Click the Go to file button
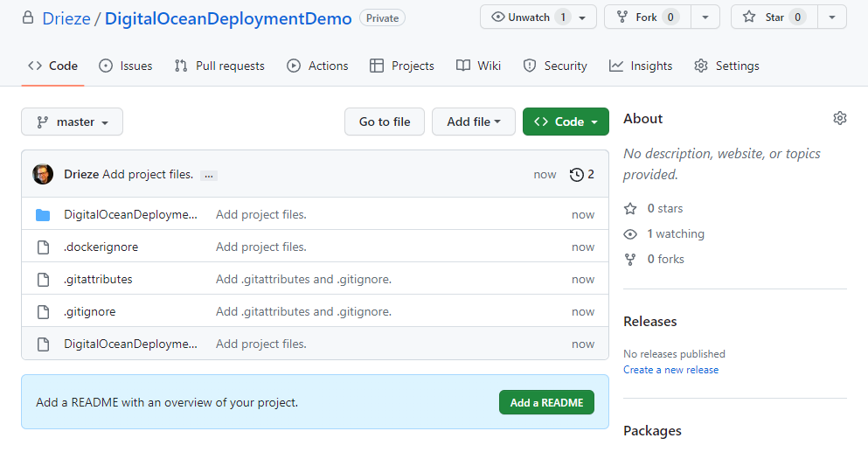 point(385,122)
